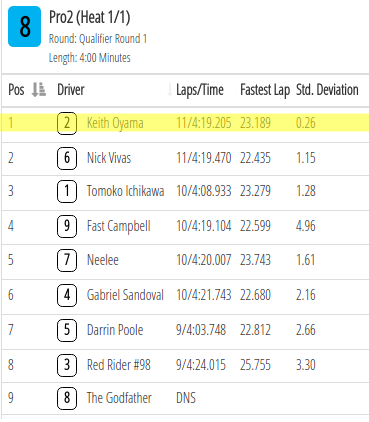The height and width of the screenshot is (422, 369).
Task: Click car number 4 badge for Gabriel Sandoval
Action: (x=67, y=295)
